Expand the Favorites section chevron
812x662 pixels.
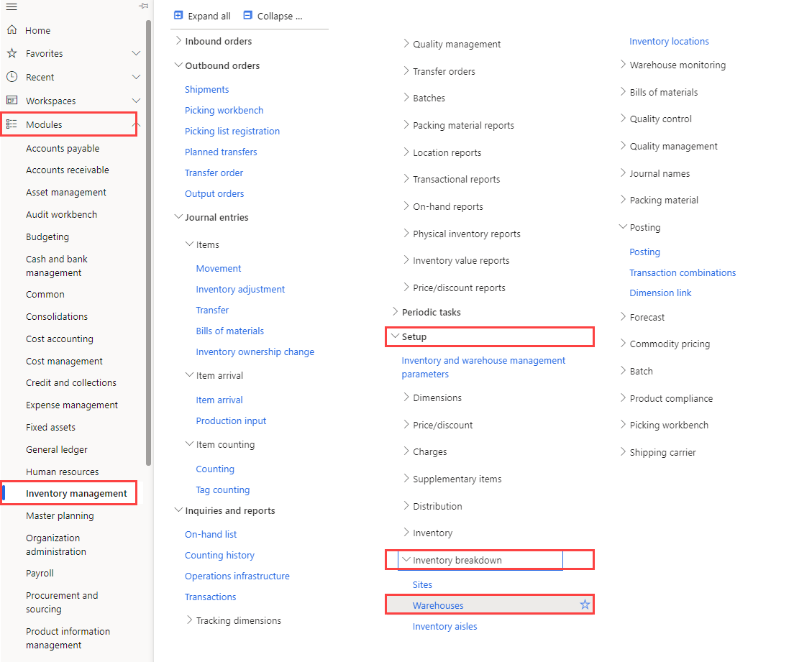(x=136, y=53)
